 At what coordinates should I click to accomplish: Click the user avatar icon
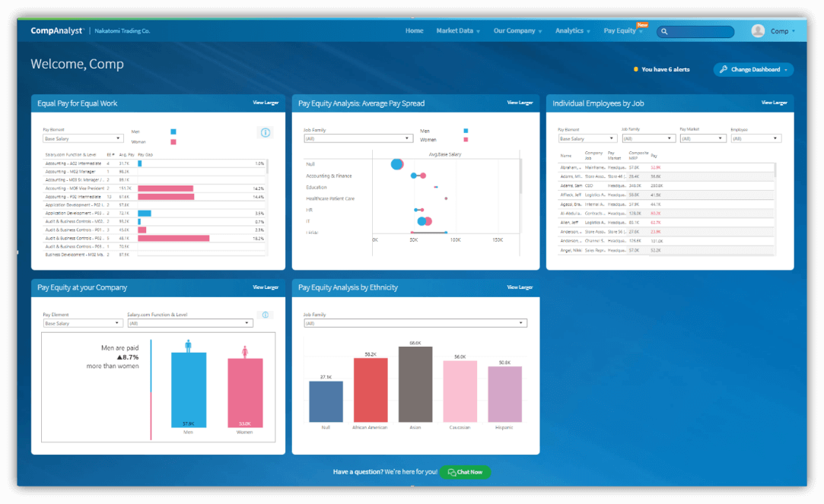coord(758,31)
